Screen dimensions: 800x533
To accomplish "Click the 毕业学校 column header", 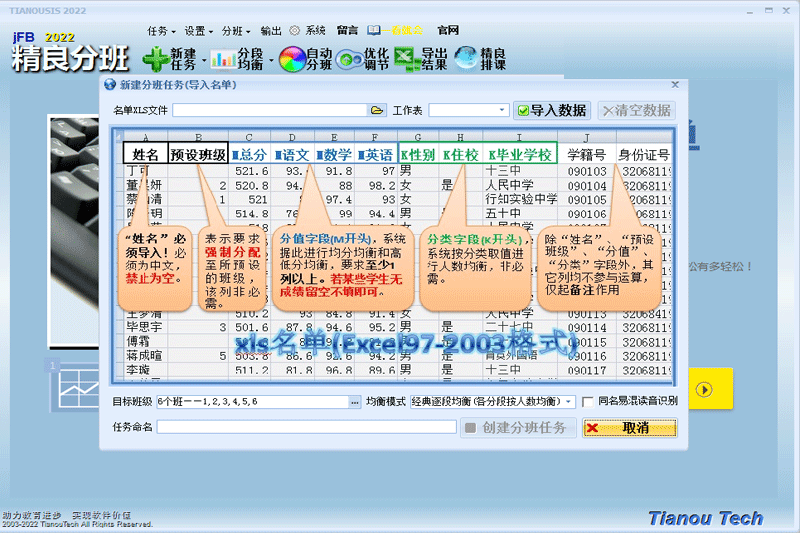I will tap(519, 155).
